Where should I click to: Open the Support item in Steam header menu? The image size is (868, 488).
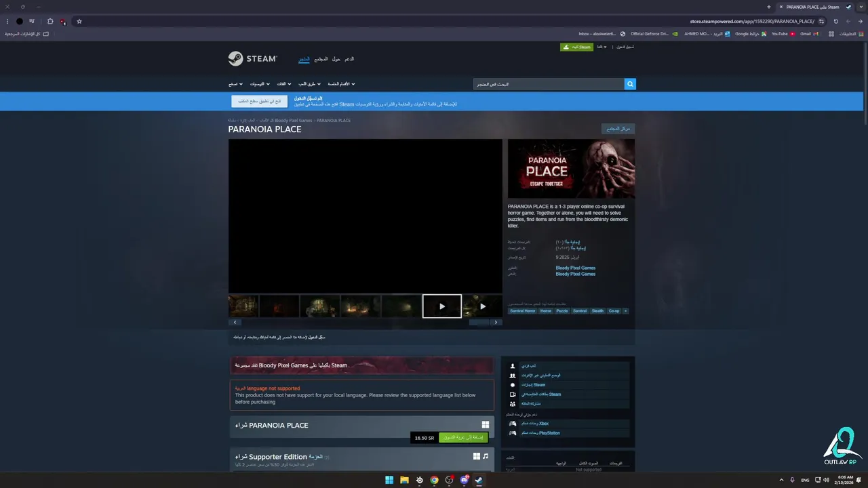point(349,59)
